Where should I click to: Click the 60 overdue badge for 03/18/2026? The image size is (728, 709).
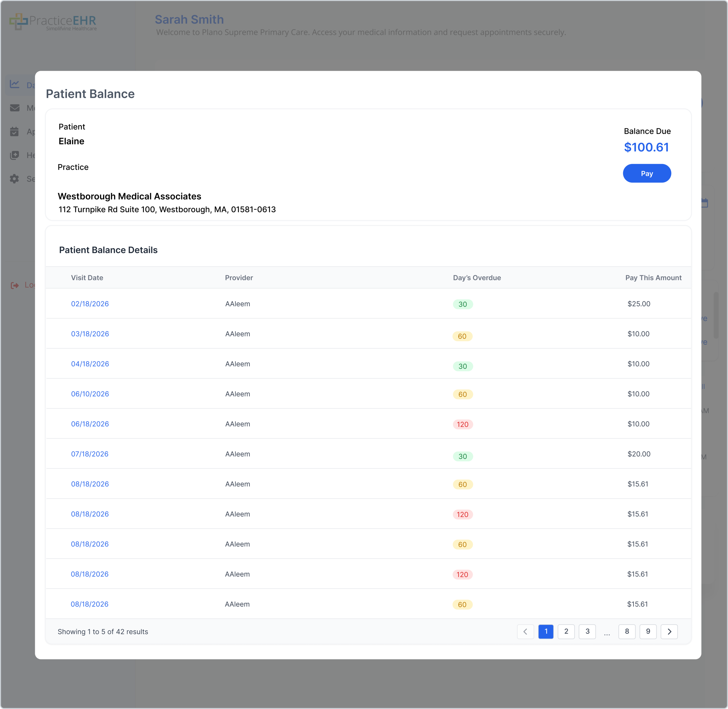click(462, 336)
